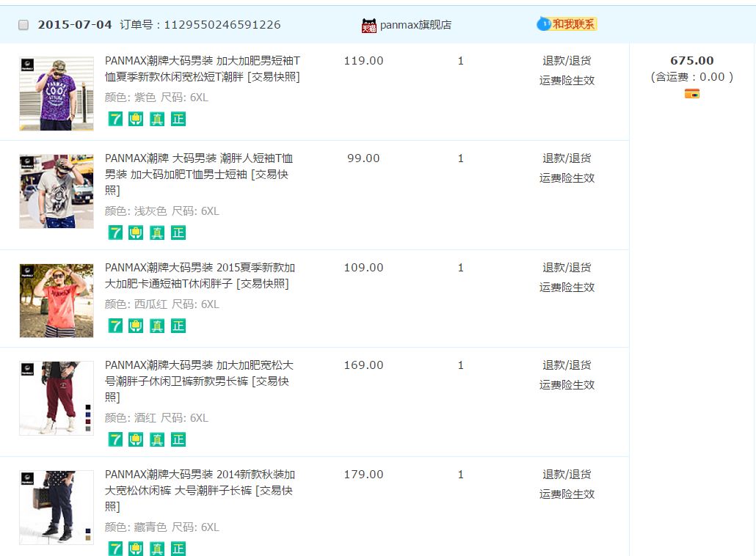Open the purple T-shirt product thumbnail

[57, 94]
